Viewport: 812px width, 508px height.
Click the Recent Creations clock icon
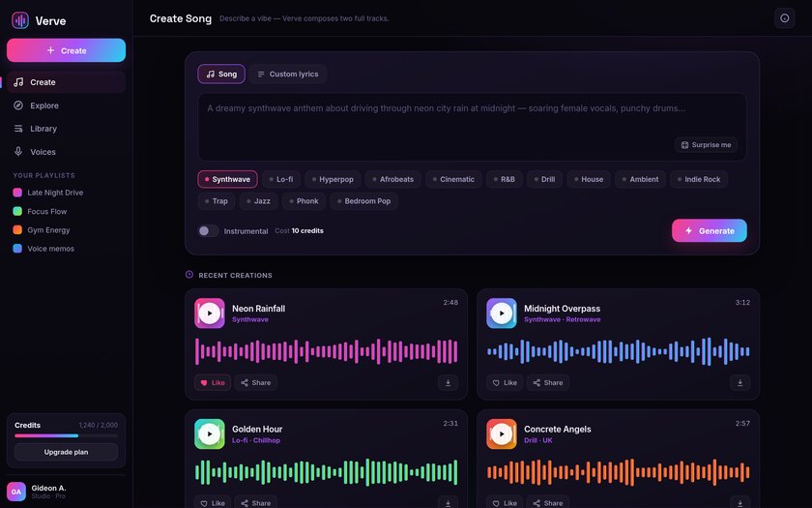click(x=189, y=275)
